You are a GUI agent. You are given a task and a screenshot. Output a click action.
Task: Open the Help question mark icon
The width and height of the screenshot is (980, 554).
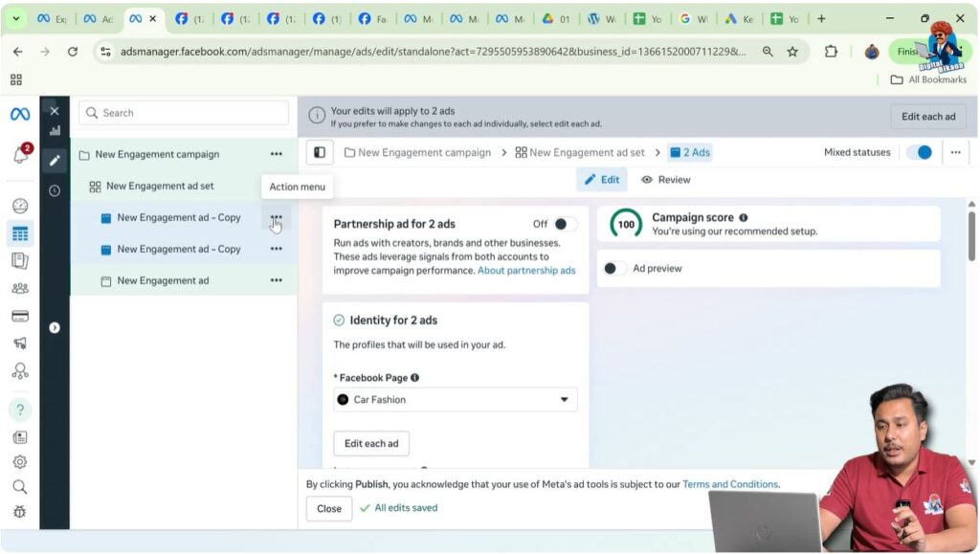coord(20,410)
